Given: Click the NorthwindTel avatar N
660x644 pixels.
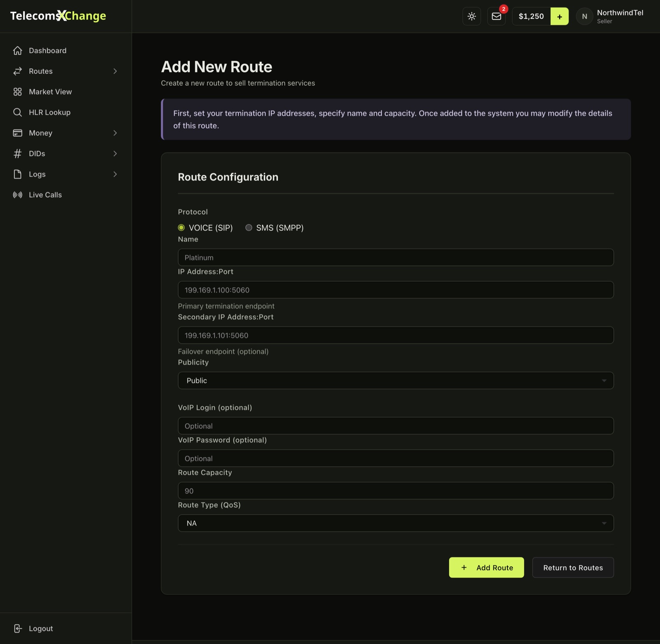Looking at the screenshot, I should click(x=585, y=16).
